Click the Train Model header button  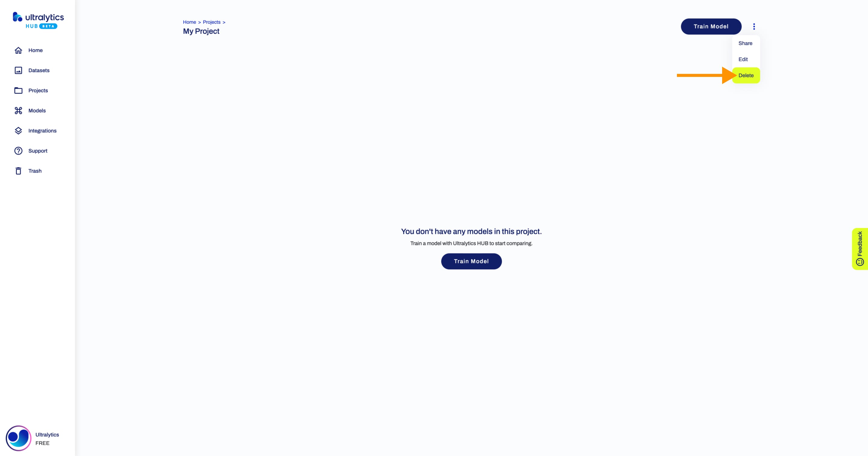[x=711, y=26]
